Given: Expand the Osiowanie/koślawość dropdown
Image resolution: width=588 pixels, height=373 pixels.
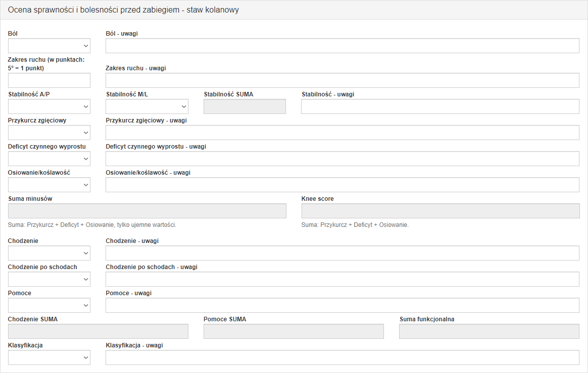Looking at the screenshot, I should (x=49, y=185).
